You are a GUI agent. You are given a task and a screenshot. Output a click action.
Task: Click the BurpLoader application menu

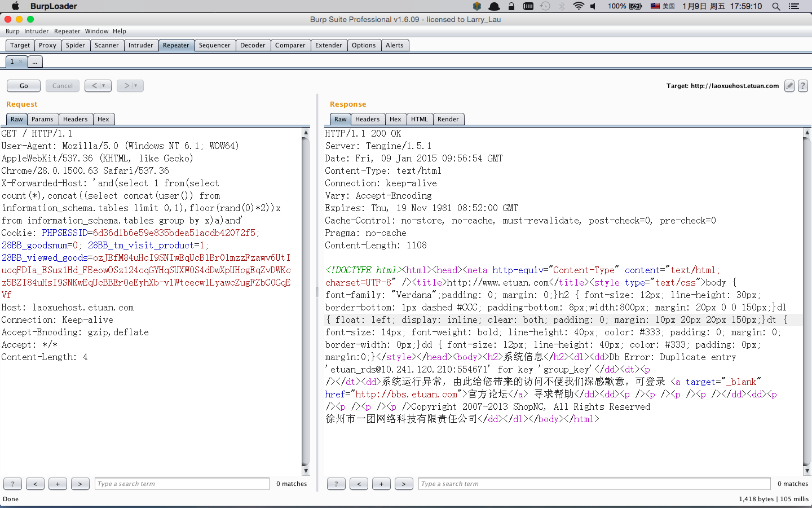click(x=54, y=6)
